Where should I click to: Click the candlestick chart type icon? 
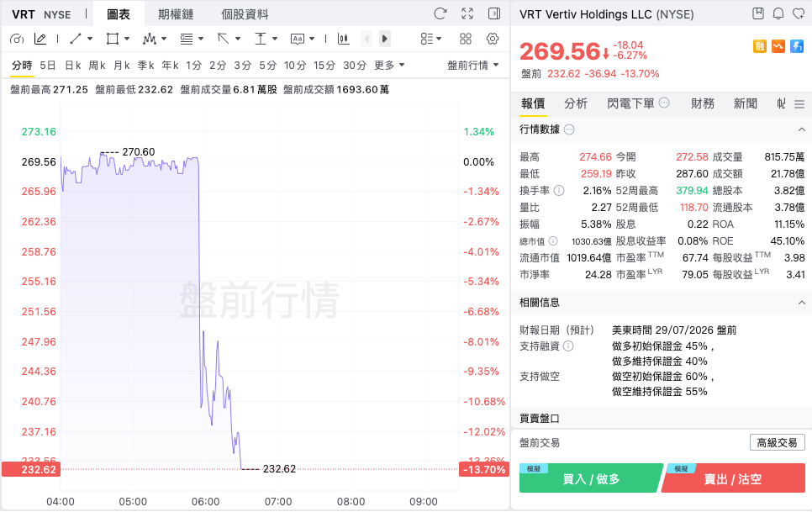[x=343, y=39]
